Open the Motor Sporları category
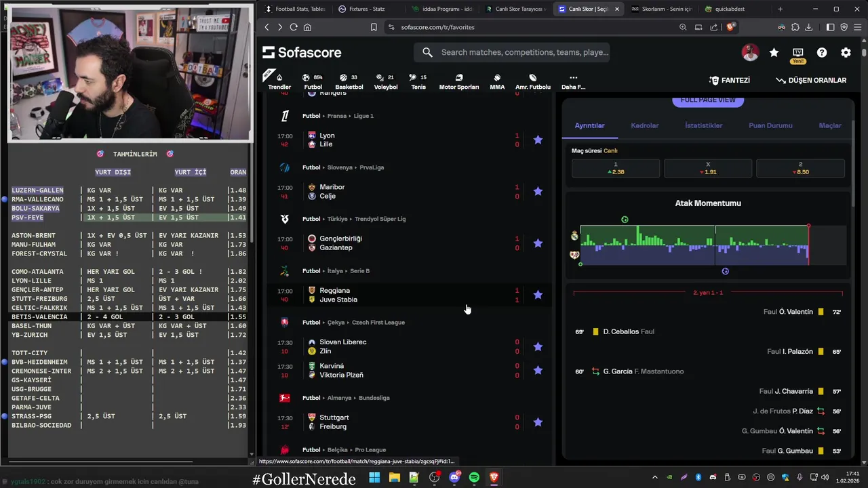The height and width of the screenshot is (488, 868). [459, 81]
